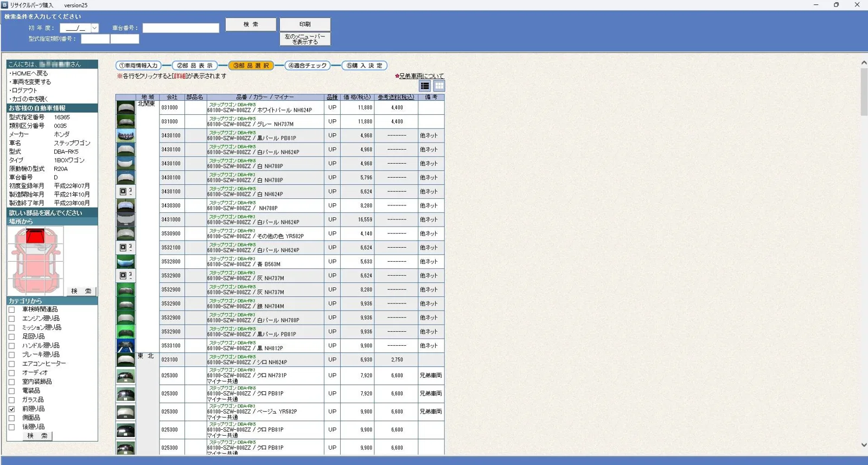This screenshot has height=465, width=868.
Task: Click the 印刷 print button
Action: pos(305,24)
